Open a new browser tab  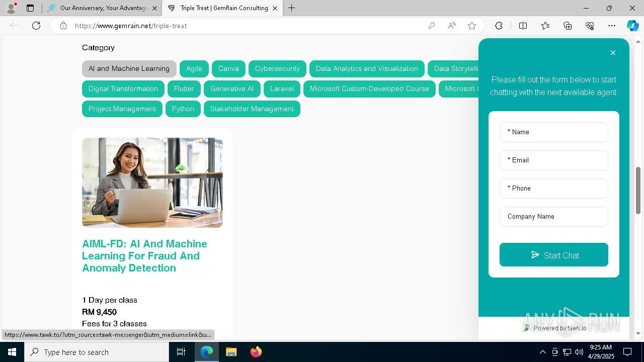(x=291, y=8)
